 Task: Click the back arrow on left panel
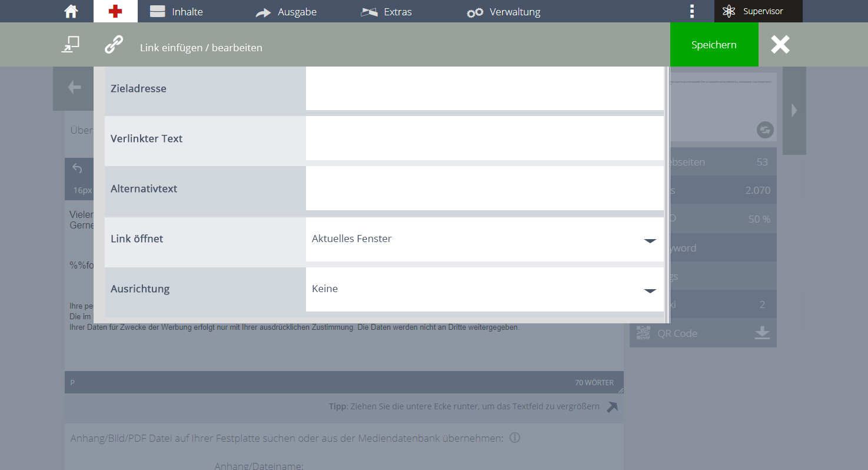point(74,88)
